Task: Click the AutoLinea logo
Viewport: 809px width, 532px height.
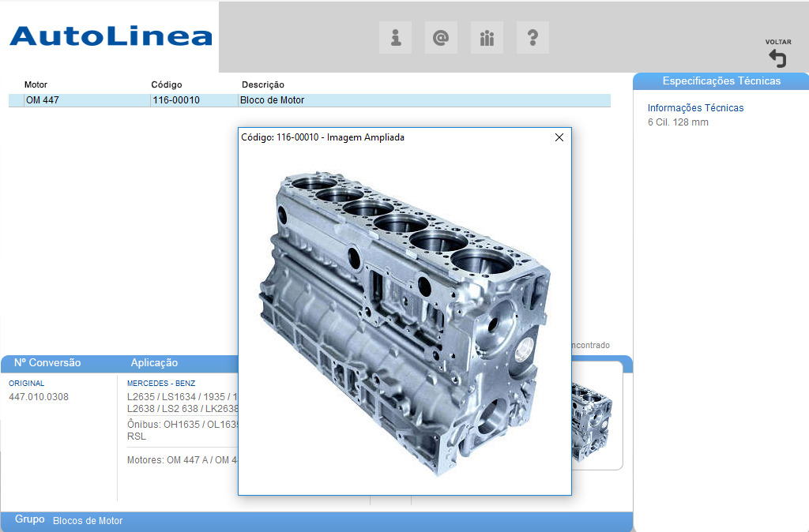Action: 111,36
